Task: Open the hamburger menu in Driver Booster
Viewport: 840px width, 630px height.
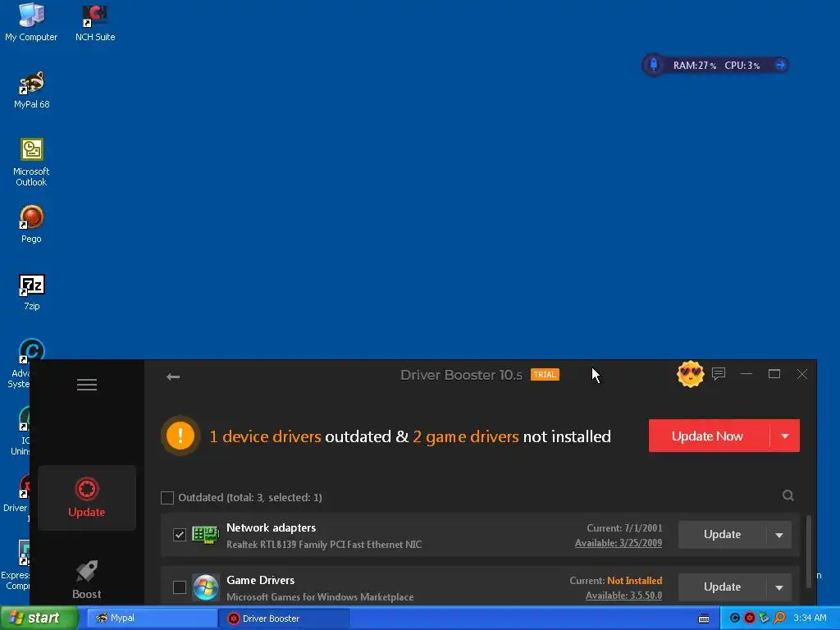Action: coord(87,385)
